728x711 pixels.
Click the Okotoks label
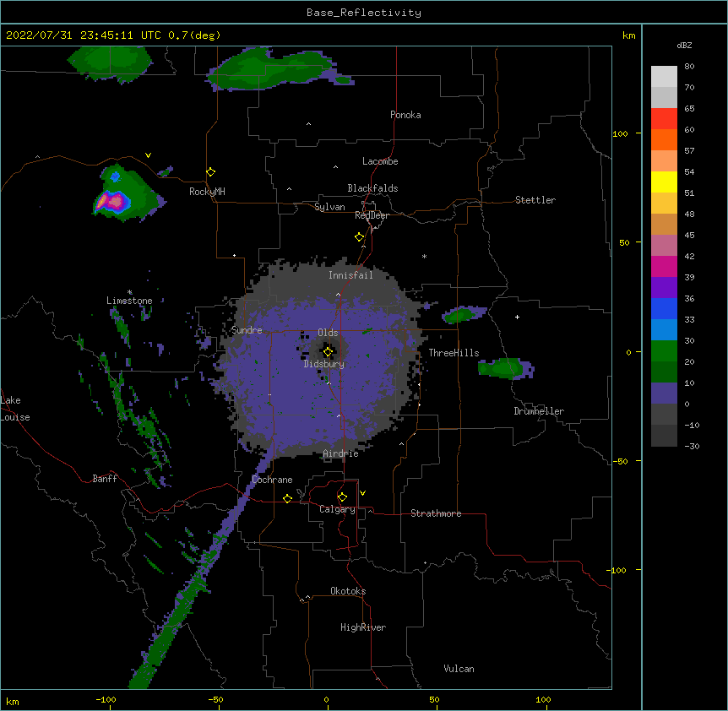348,591
